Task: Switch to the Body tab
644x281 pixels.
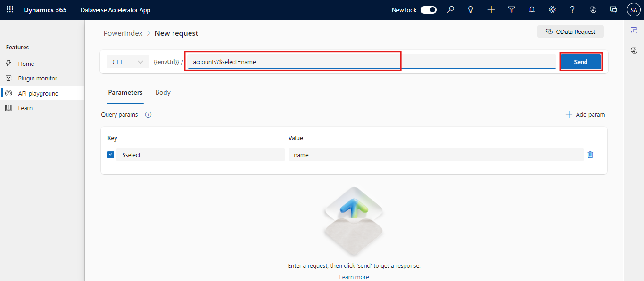Action: click(163, 93)
